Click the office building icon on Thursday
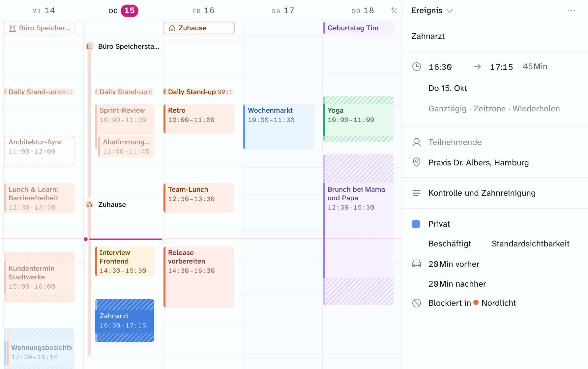 point(89,46)
